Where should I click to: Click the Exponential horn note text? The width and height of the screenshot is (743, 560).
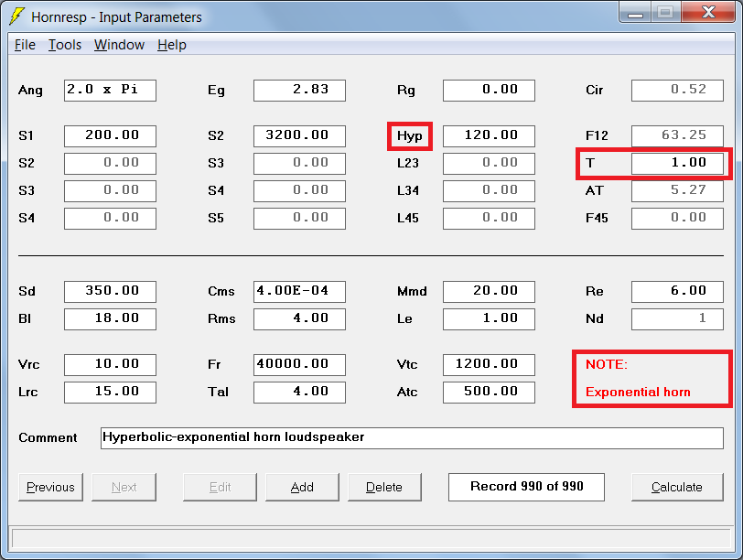tap(638, 393)
